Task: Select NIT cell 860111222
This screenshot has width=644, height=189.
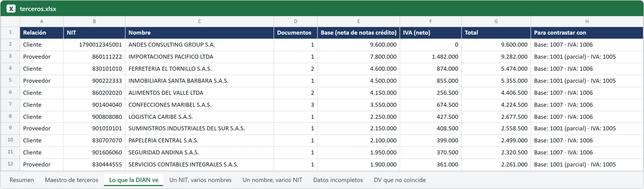Action: tap(94, 57)
